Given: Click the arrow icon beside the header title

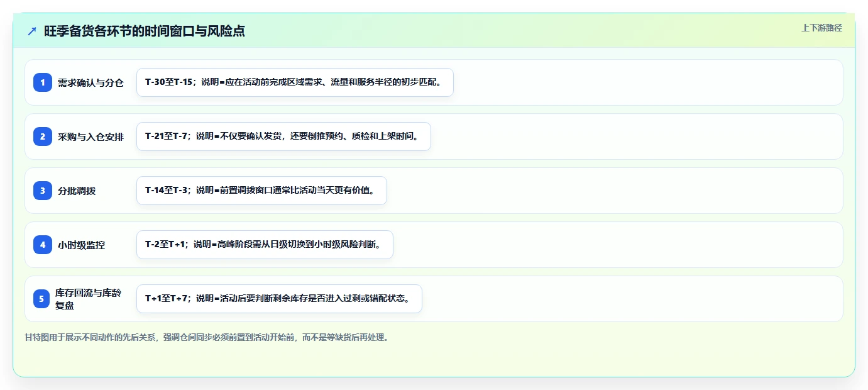Looking at the screenshot, I should 32,31.
